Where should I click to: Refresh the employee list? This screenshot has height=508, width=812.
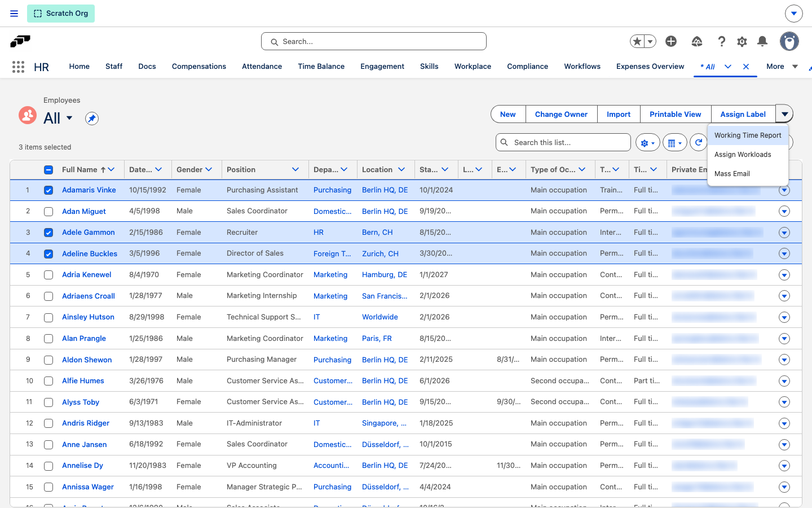pyautogui.click(x=699, y=143)
